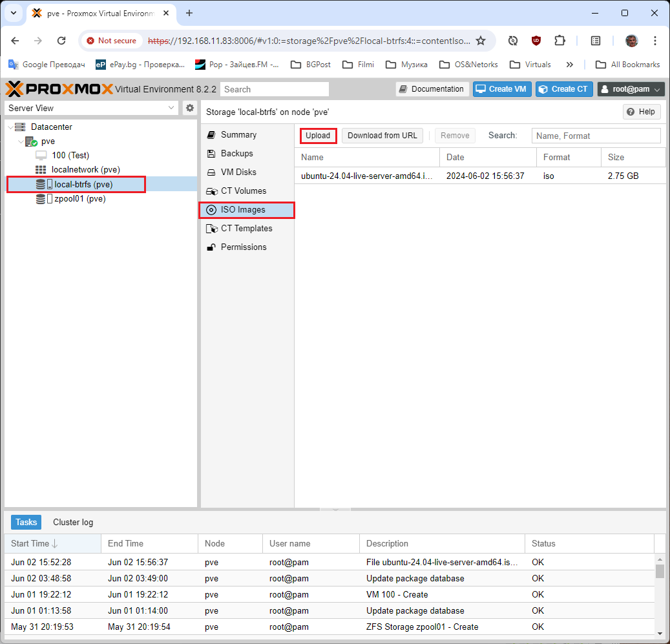Image resolution: width=670 pixels, height=644 pixels.
Task: Click the Datacenter server icon
Action: pyautogui.click(x=20, y=127)
